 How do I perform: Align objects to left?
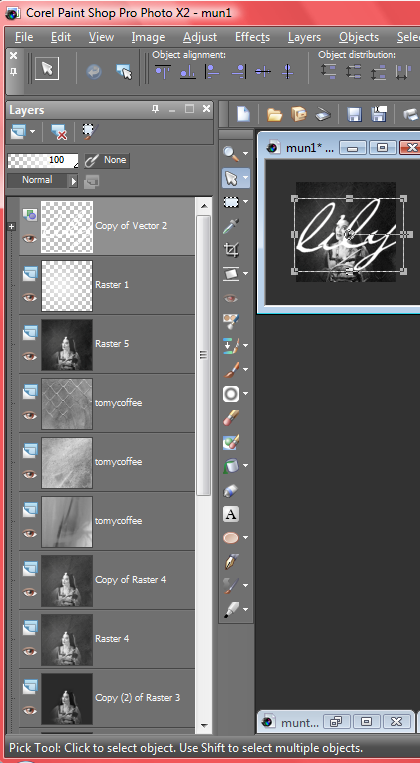pyautogui.click(x=212, y=72)
